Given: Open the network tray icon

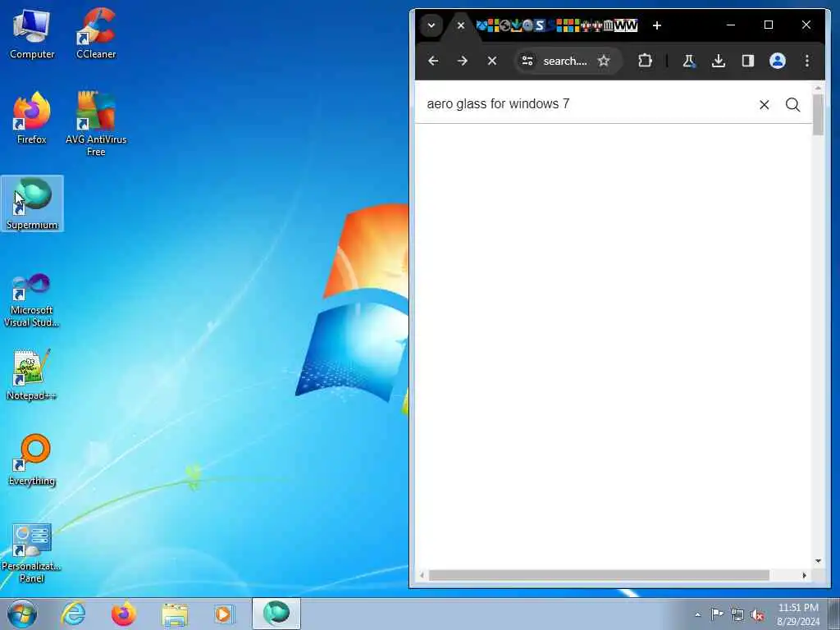Looking at the screenshot, I should pyautogui.click(x=737, y=614).
